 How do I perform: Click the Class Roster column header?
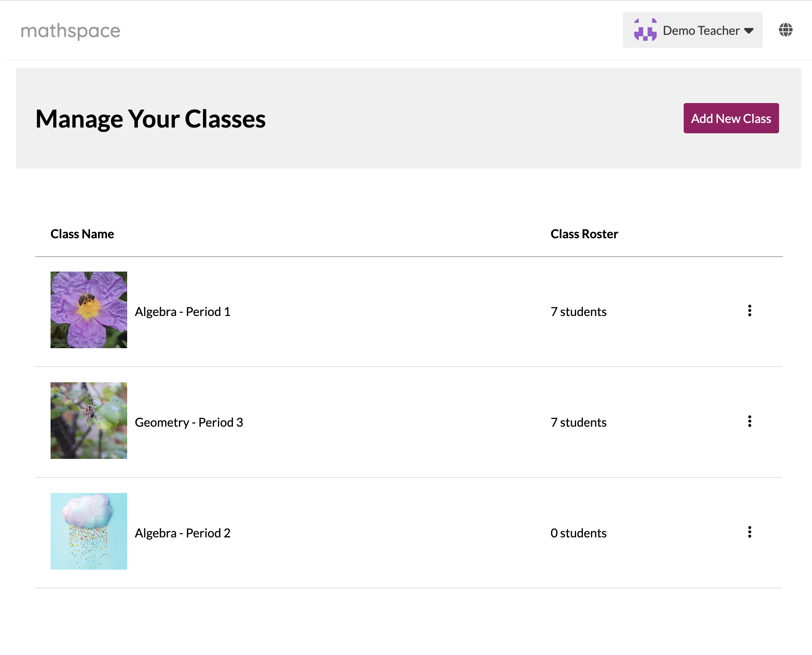click(584, 234)
